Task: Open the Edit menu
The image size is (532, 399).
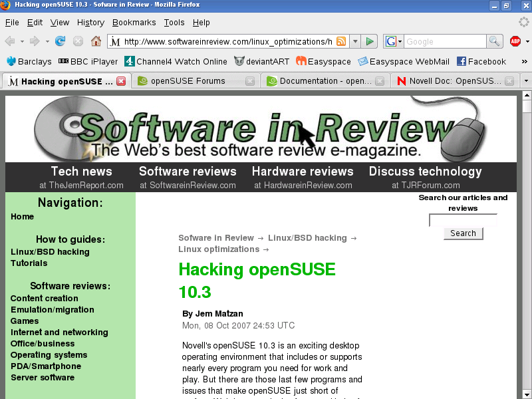Action: coord(35,23)
